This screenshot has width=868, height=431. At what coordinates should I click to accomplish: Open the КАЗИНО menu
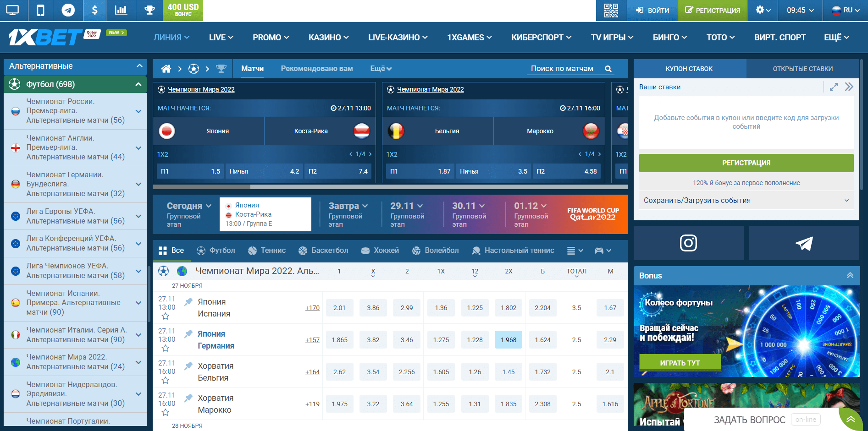coord(329,38)
